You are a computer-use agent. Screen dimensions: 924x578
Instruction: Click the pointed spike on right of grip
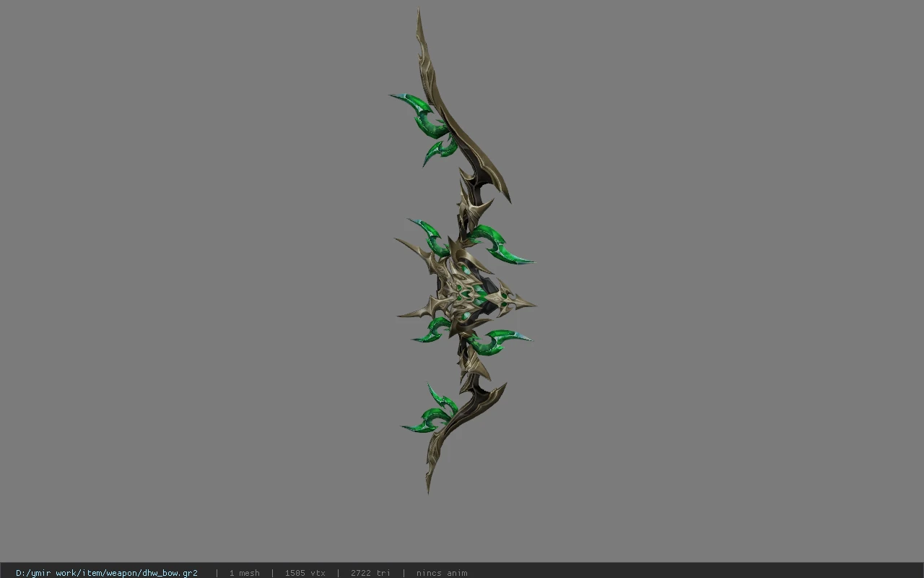click(x=518, y=303)
